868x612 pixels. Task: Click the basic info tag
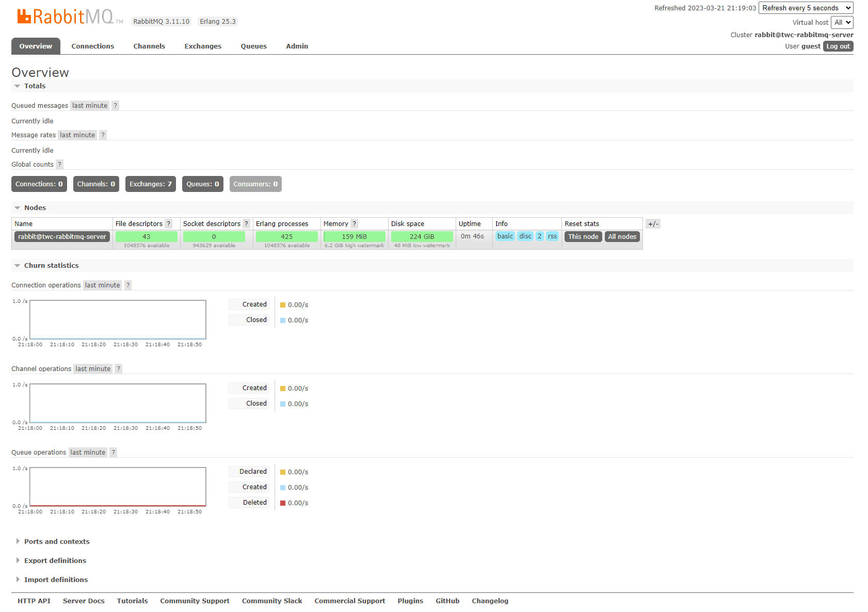(505, 236)
